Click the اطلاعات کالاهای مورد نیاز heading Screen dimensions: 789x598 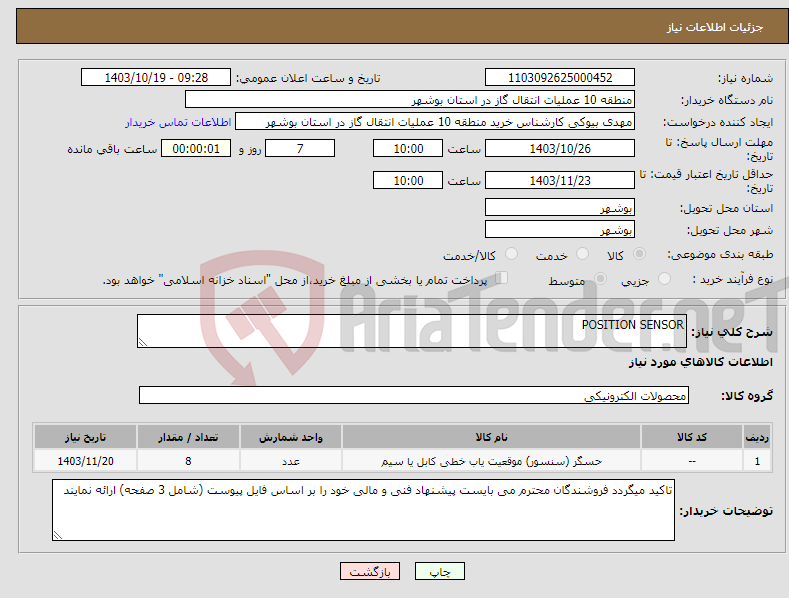coord(700,362)
